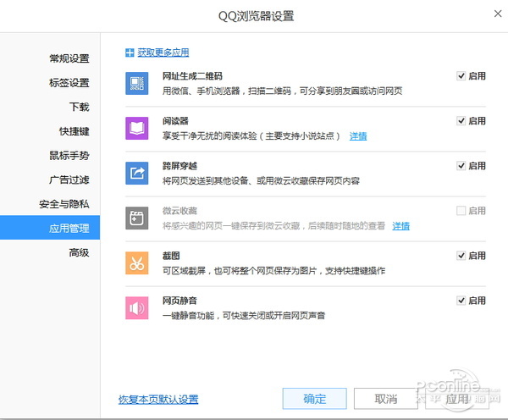Click the blue cross-screen (跨屏穿越) share icon
This screenshot has height=420, width=508.
coord(136,174)
